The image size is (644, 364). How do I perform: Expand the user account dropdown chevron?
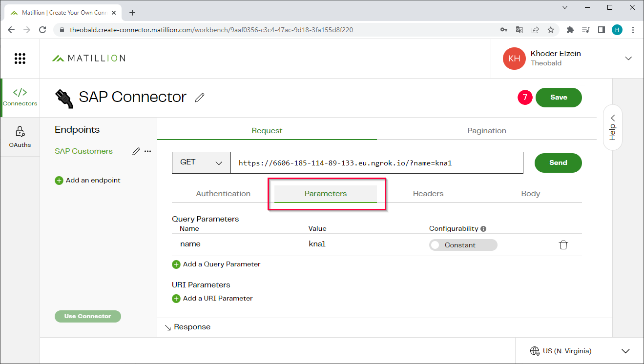tap(628, 59)
